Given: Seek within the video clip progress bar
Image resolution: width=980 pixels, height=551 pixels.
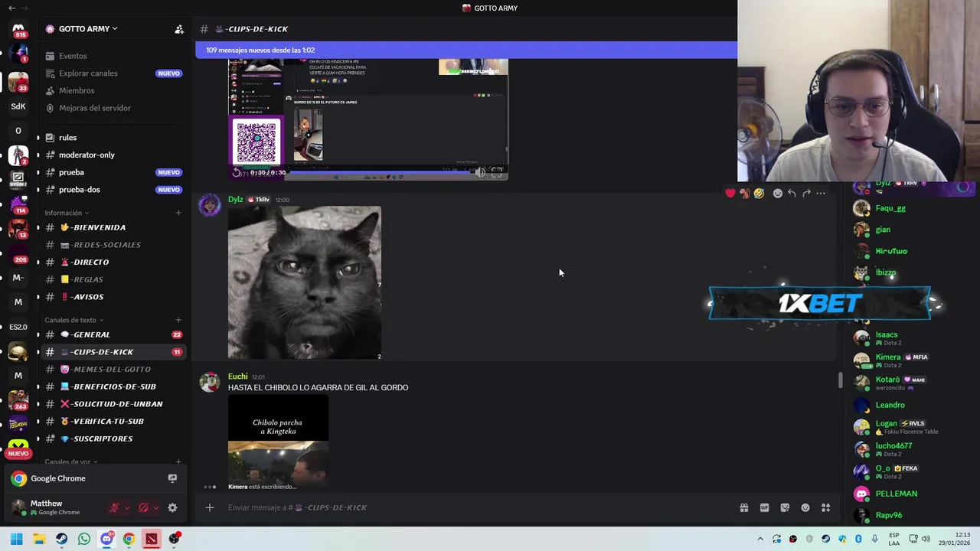Looking at the screenshot, I should coord(380,172).
